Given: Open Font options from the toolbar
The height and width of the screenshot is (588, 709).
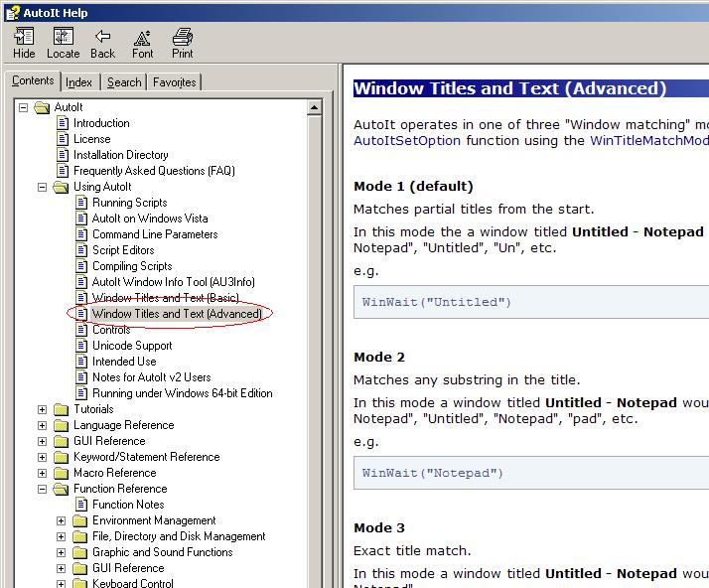Looking at the screenshot, I should [142, 38].
